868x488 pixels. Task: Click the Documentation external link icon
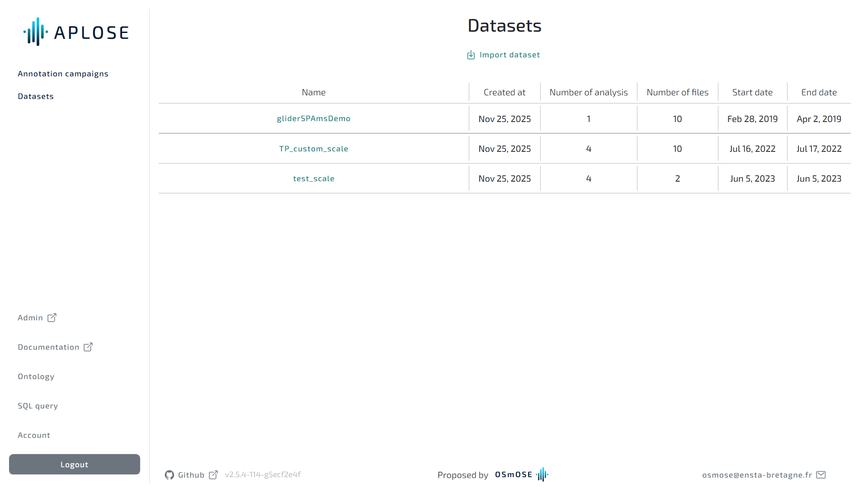(x=88, y=347)
